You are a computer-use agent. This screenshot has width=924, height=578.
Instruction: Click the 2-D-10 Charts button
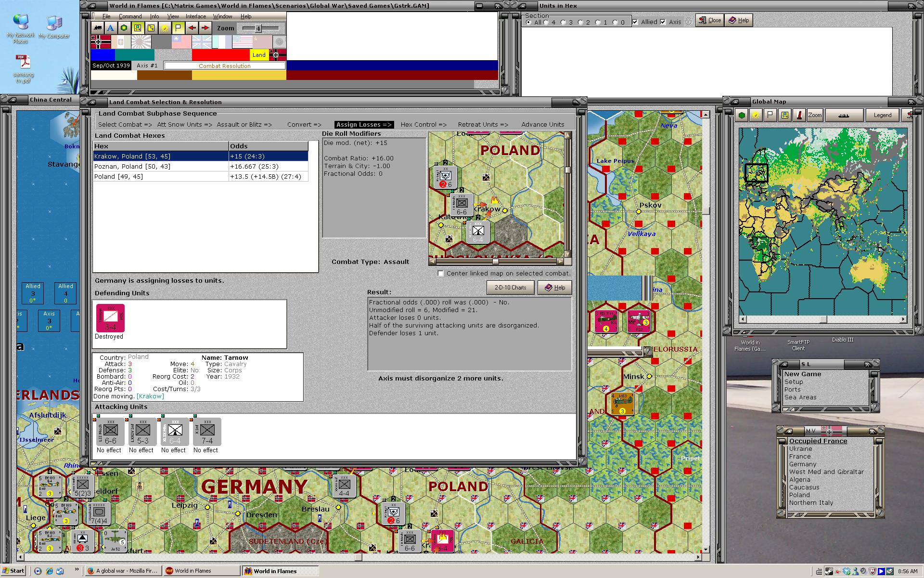510,288
